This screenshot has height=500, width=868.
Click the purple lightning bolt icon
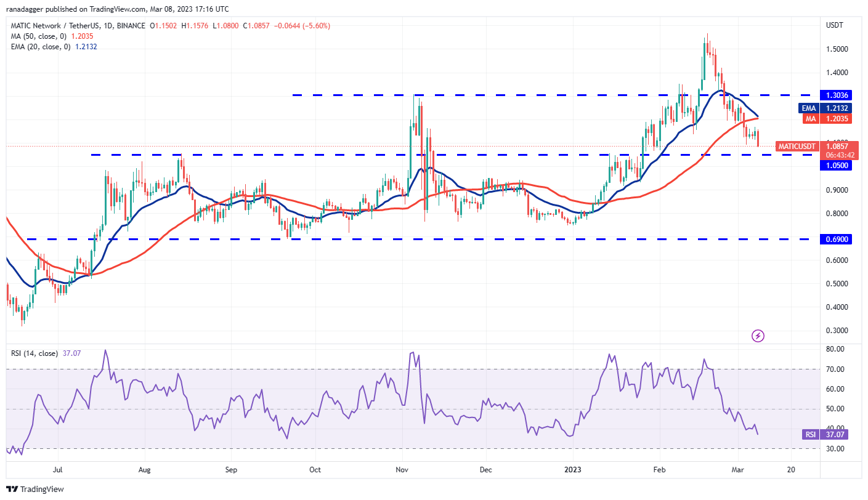758,336
